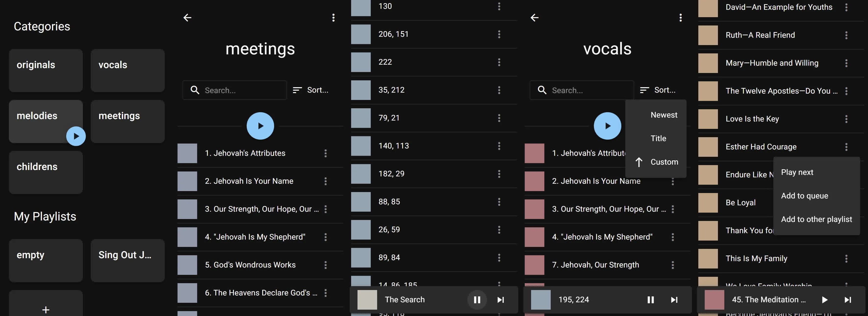Open options for This Is My Family
The height and width of the screenshot is (316, 868).
click(846, 258)
